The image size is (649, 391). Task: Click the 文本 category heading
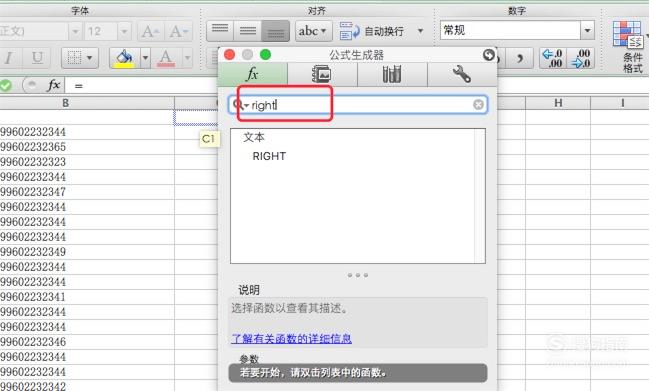click(x=254, y=137)
